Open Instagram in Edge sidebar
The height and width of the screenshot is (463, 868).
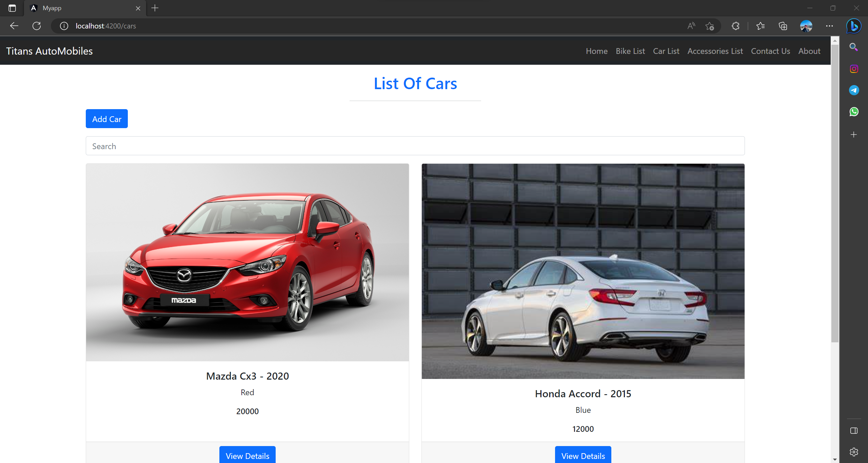click(854, 69)
